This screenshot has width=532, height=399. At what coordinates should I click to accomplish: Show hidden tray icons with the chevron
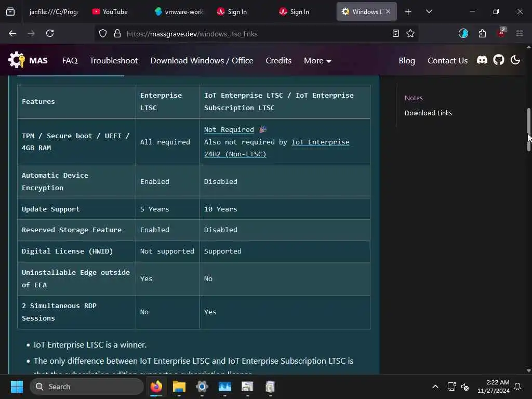tap(435, 387)
